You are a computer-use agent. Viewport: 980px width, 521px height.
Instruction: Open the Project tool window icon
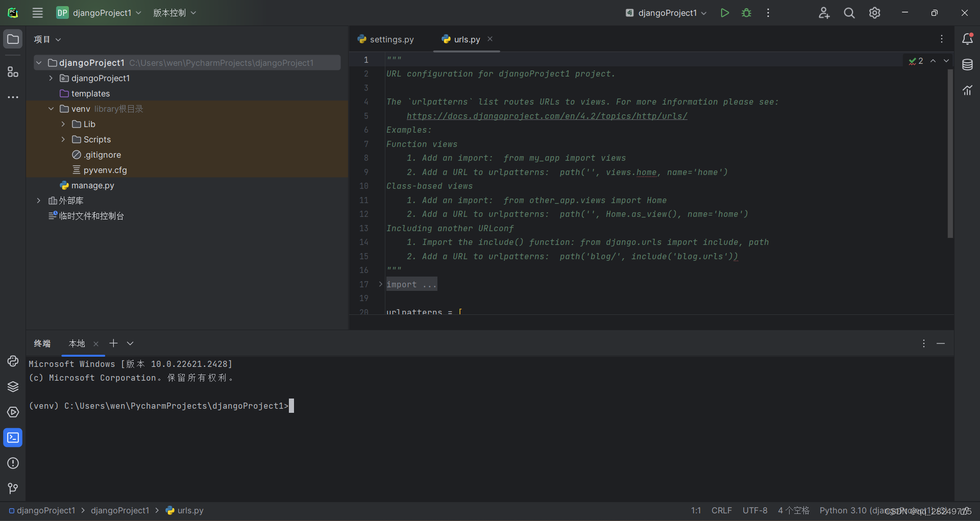coord(13,39)
